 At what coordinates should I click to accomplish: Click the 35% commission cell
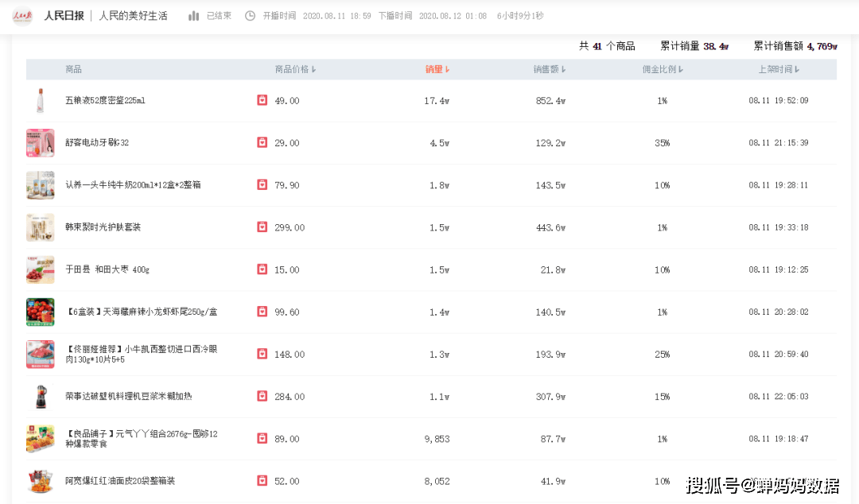[663, 143]
